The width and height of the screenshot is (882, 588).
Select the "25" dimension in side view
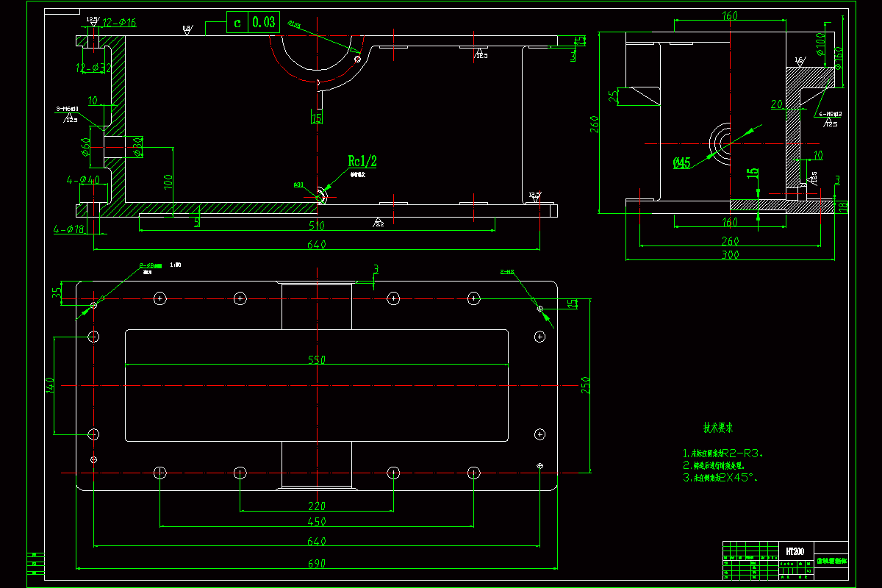pyautogui.click(x=614, y=96)
